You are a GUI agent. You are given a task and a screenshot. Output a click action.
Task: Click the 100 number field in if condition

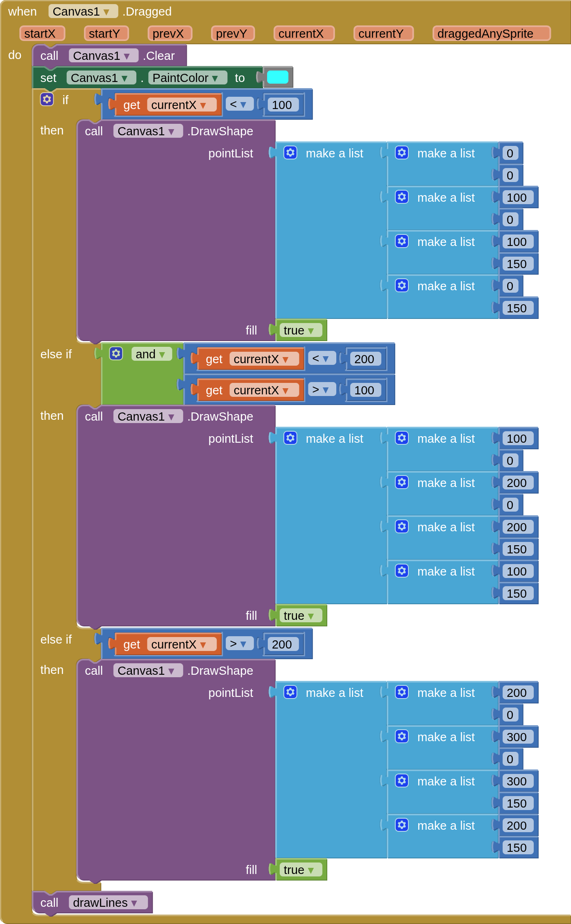coord(282,105)
